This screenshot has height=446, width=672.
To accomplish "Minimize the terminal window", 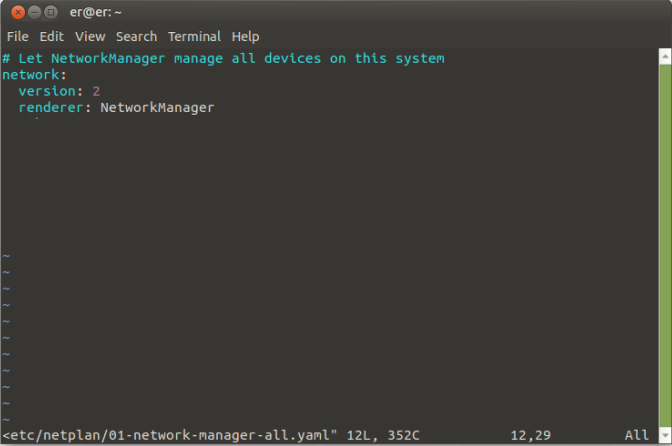I will (x=35, y=12).
